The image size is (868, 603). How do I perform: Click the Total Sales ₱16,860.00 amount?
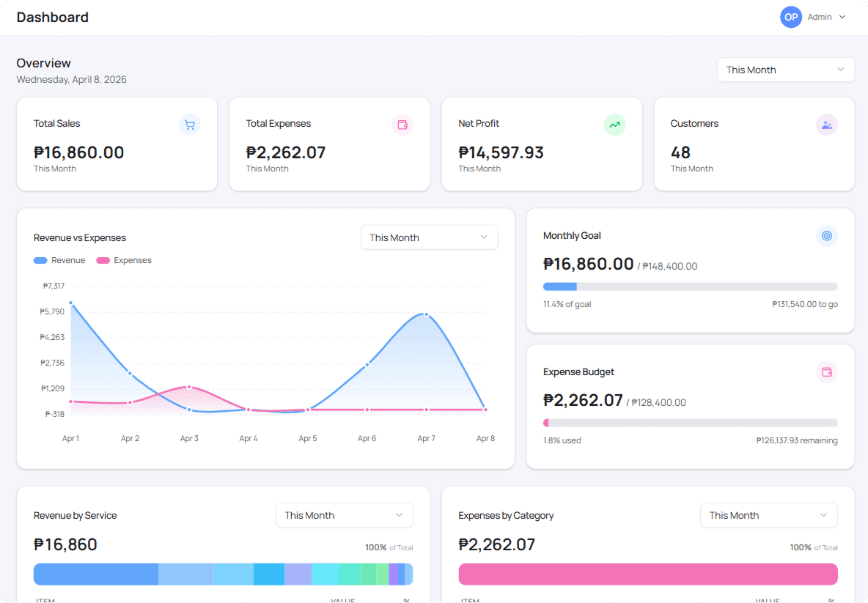pos(79,152)
